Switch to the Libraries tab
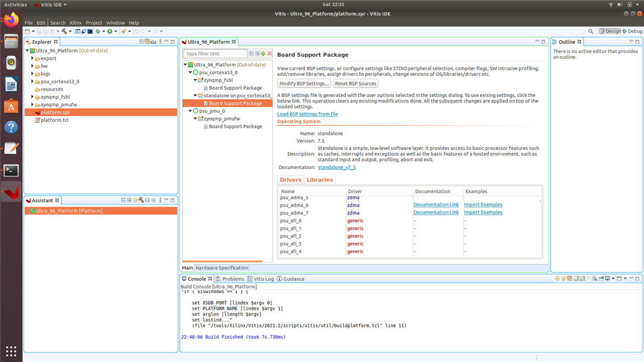The width and height of the screenshot is (644, 362). (319, 179)
